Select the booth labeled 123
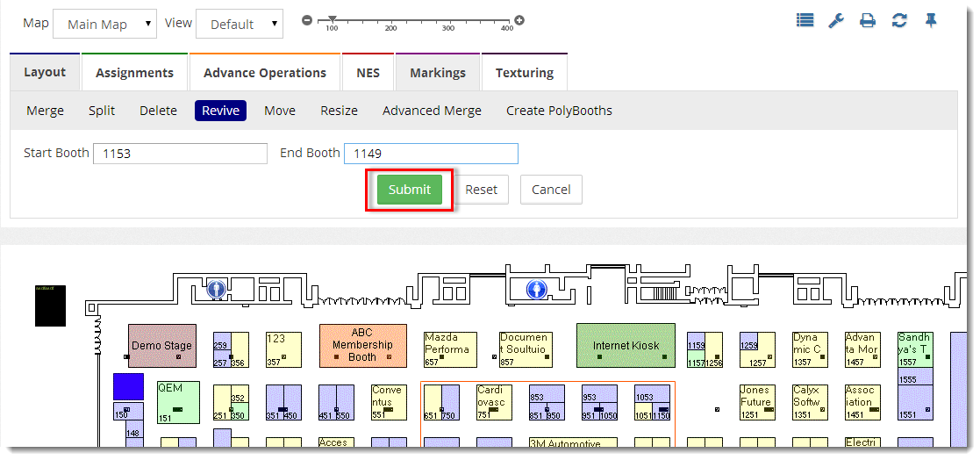 click(x=283, y=349)
